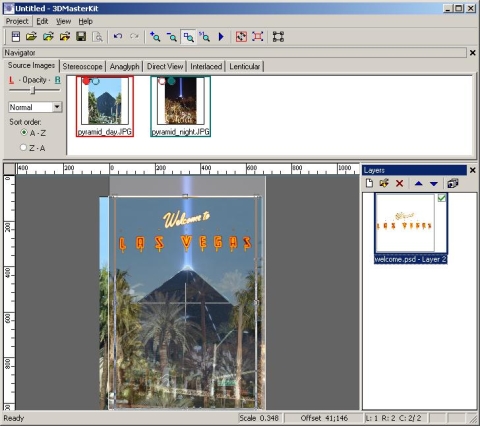The height and width of the screenshot is (426, 480).
Task: Switch to the Source Images tab
Action: click(31, 65)
